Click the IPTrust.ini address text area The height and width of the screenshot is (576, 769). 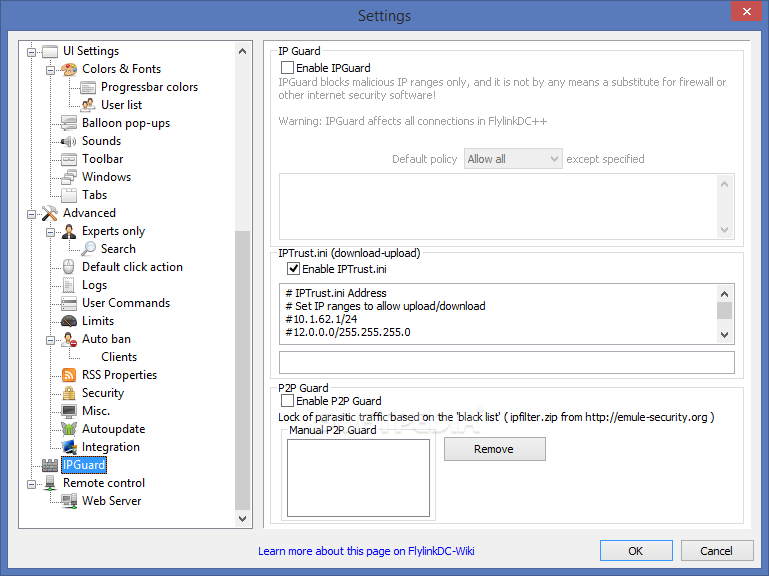(498, 314)
